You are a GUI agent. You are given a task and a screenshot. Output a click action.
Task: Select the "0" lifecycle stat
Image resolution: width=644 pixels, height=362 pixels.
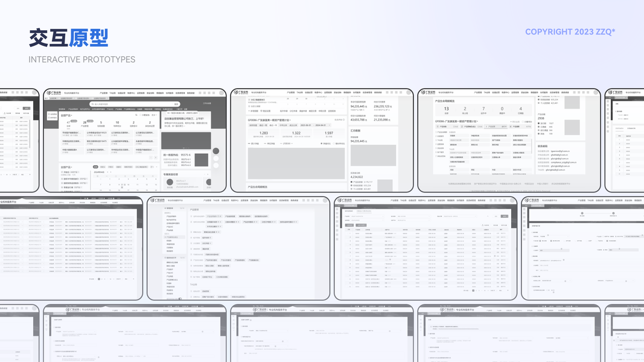pyautogui.click(x=502, y=110)
